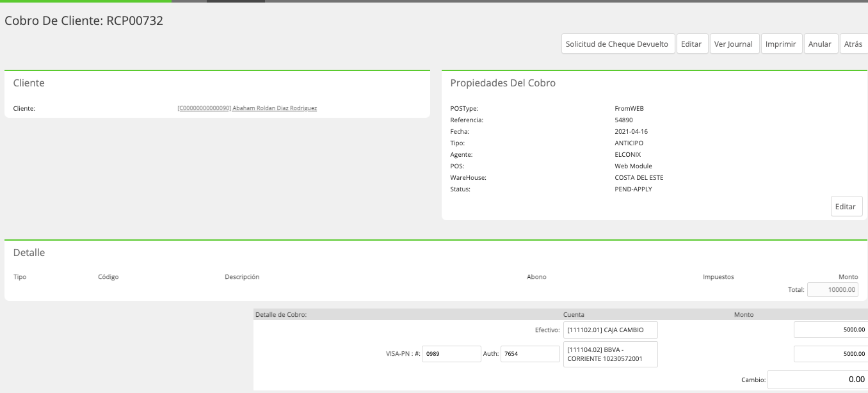Image resolution: width=868 pixels, height=393 pixels.
Task: Select the Status value PEND-APPLY
Action: [x=634, y=189]
